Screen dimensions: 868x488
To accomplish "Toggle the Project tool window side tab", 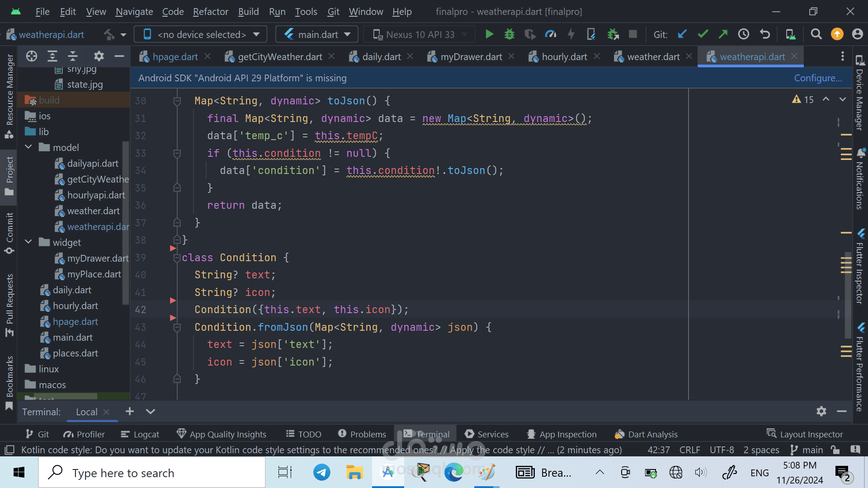I will [x=9, y=176].
